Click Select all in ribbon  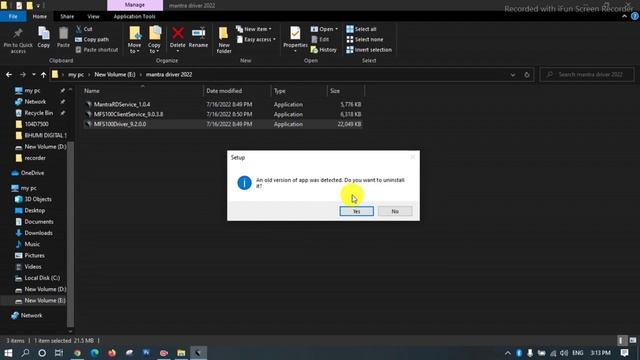361,29
